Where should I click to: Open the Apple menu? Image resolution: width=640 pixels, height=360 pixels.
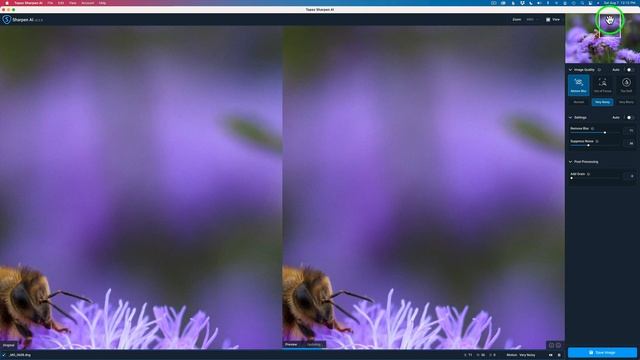(7, 3)
